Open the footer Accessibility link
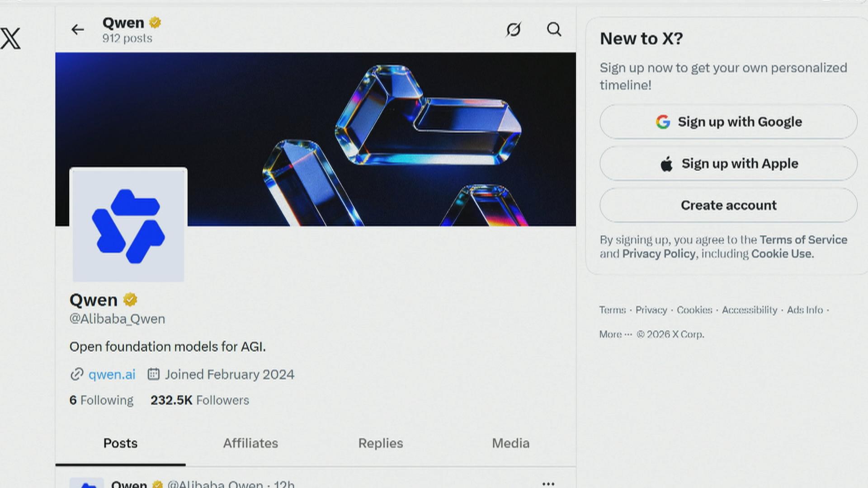The height and width of the screenshot is (488, 868). (x=750, y=310)
